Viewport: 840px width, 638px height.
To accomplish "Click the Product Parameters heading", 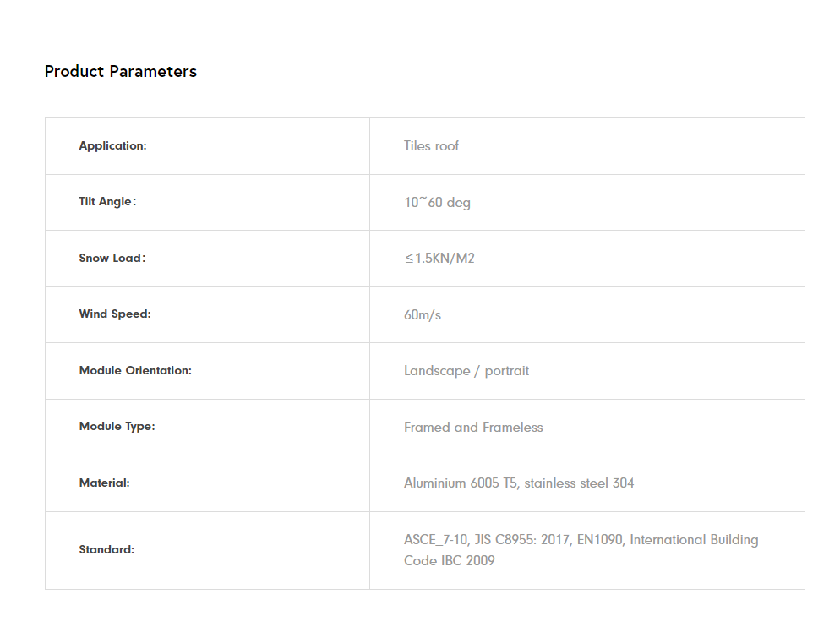I will pyautogui.click(x=120, y=72).
